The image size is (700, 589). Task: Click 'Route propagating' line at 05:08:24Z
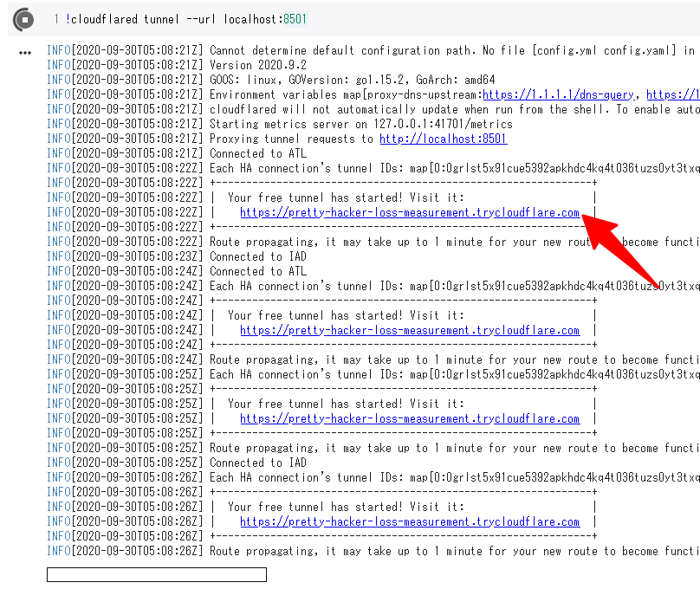click(x=373, y=359)
